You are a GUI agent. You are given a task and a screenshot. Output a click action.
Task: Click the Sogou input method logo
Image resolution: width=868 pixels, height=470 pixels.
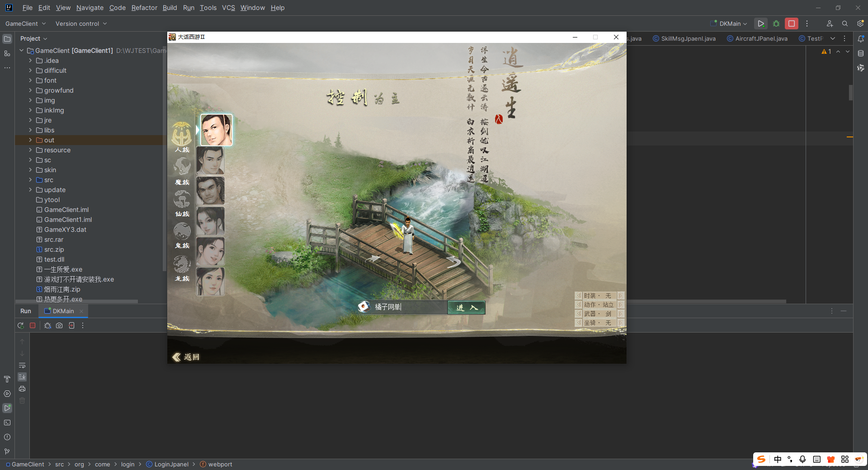point(762,459)
